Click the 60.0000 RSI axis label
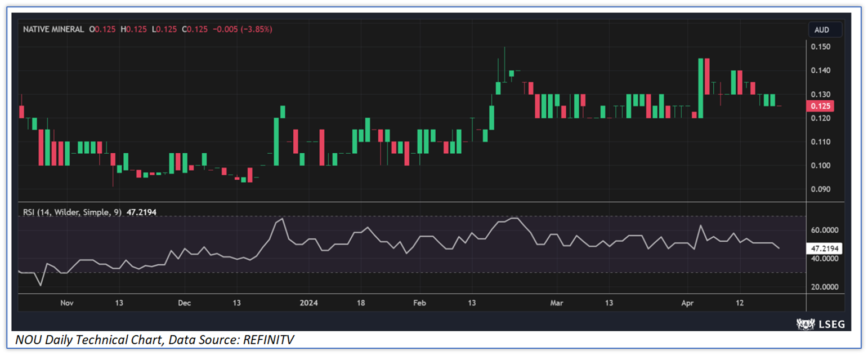Viewport: 868px width, 355px height. point(825,230)
